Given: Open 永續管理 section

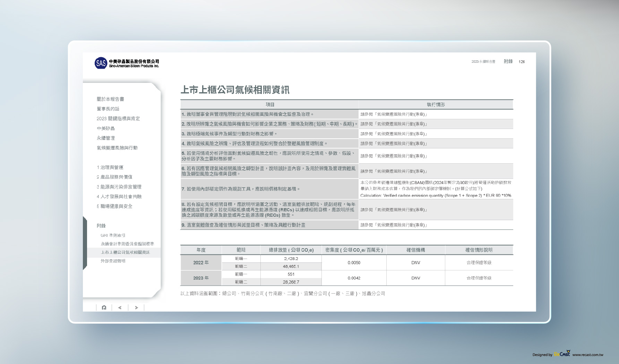Looking at the screenshot, I should tap(106, 138).
